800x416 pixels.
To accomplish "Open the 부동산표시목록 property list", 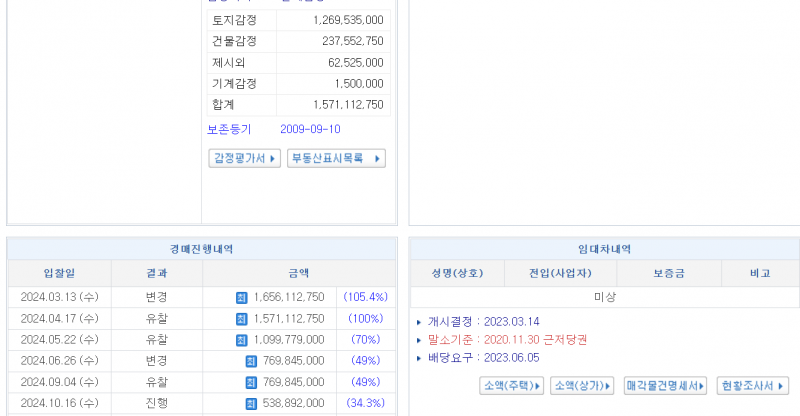I will (x=336, y=158).
